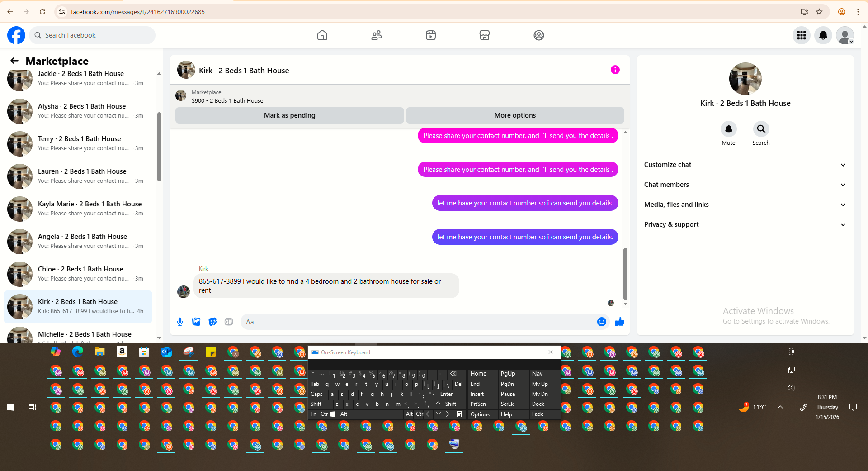Viewport: 868px width, 471px height.
Task: Click the conversation list scrollbar
Action: click(x=159, y=147)
